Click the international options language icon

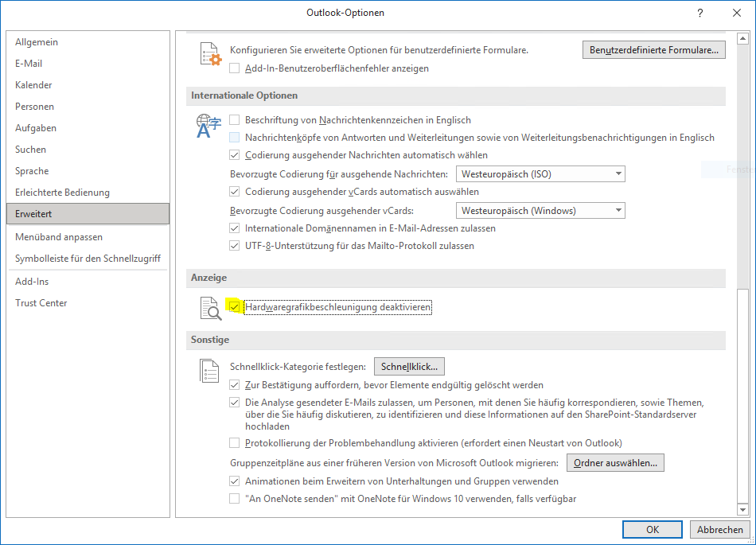coord(209,127)
